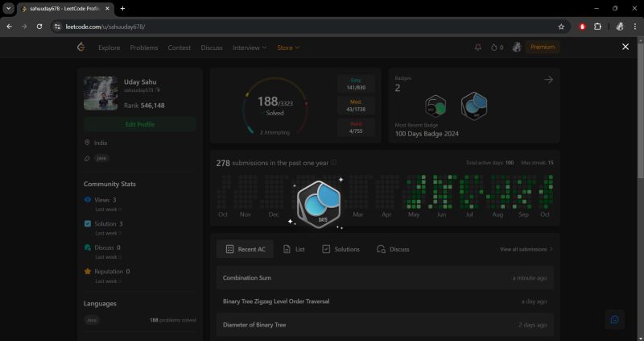Switch to Recent AC tab
This screenshot has width=644, height=341.
click(x=246, y=249)
